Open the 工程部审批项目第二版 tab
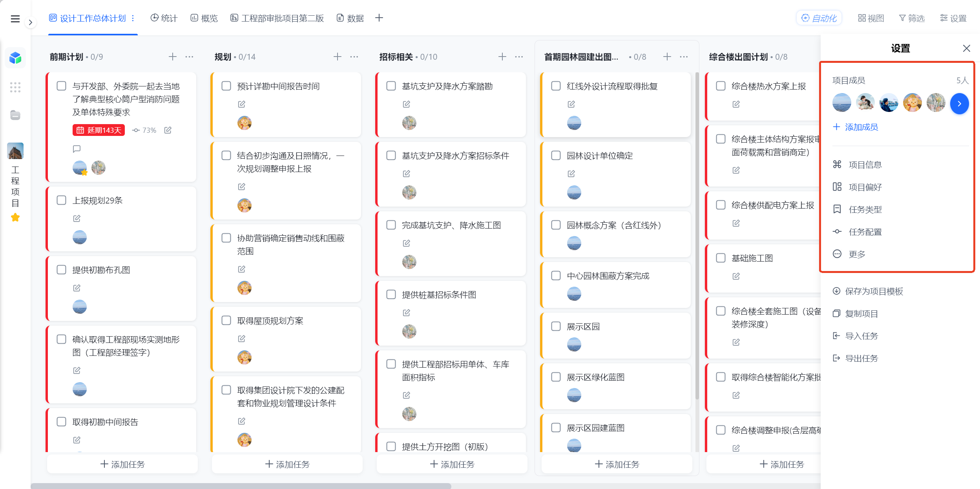The height and width of the screenshot is (489, 980). pos(277,18)
